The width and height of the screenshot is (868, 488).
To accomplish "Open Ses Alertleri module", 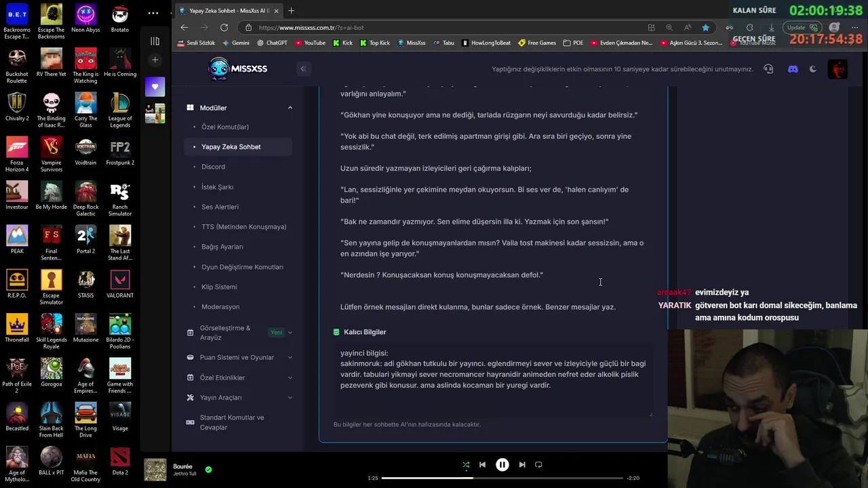I will coord(220,207).
